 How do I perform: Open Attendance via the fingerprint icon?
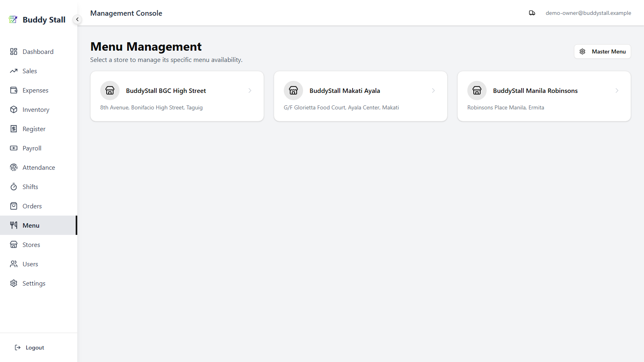tap(14, 167)
